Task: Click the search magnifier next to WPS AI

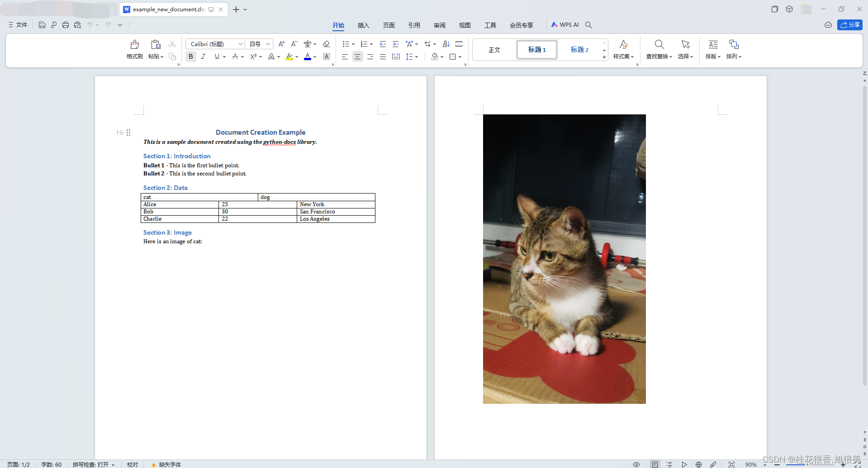Action: pyautogui.click(x=588, y=25)
